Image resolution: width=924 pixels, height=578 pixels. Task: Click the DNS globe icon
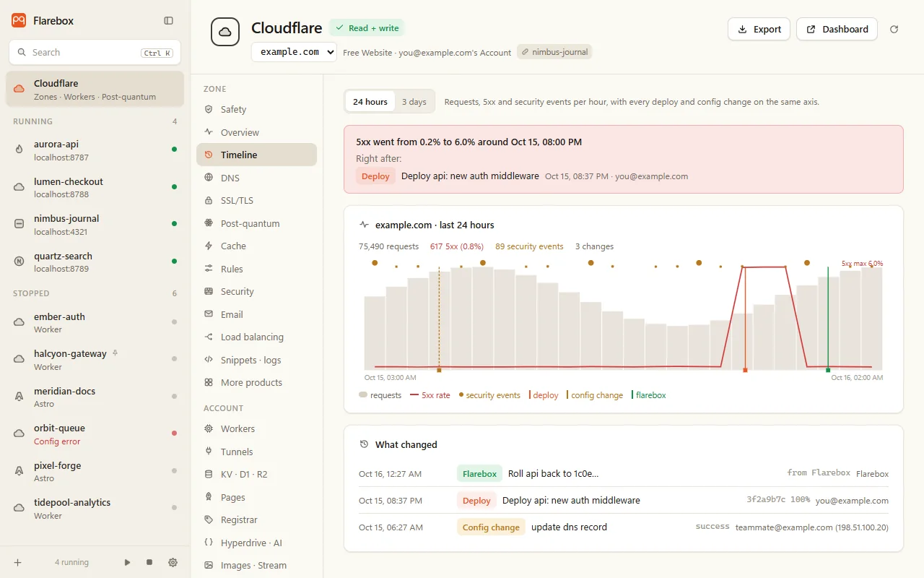click(209, 178)
